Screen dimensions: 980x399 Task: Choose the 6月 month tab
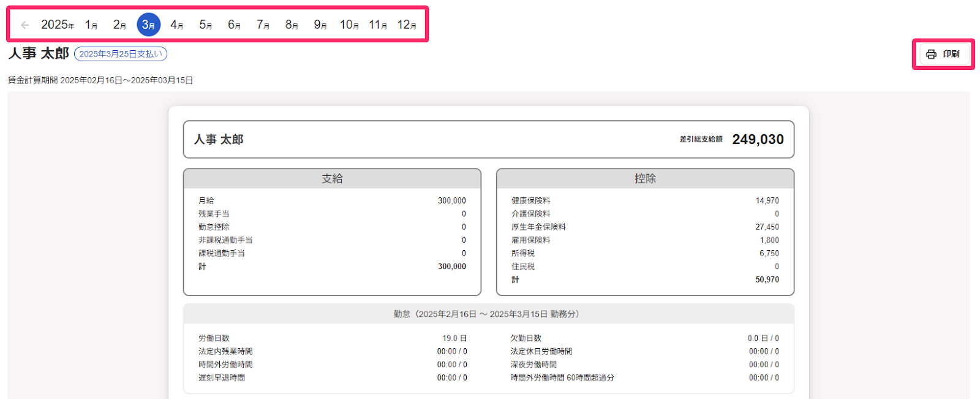coord(234,25)
